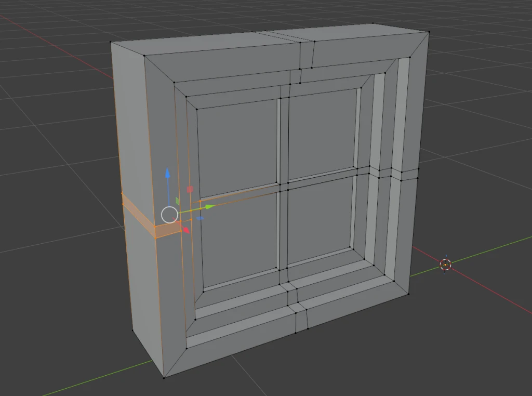Click the green Y-axis move gizmo arrow
Viewport: 532px width, 396px height.
210,206
